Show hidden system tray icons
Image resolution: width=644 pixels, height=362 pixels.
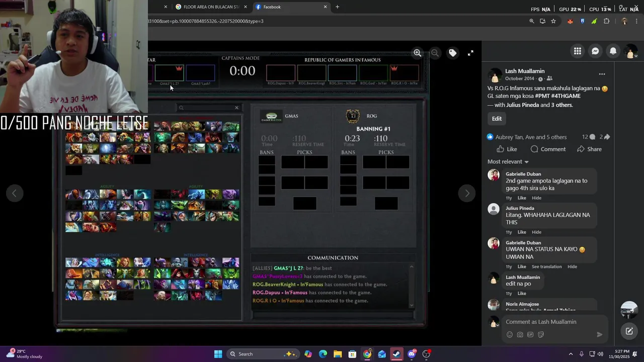[x=571, y=354]
